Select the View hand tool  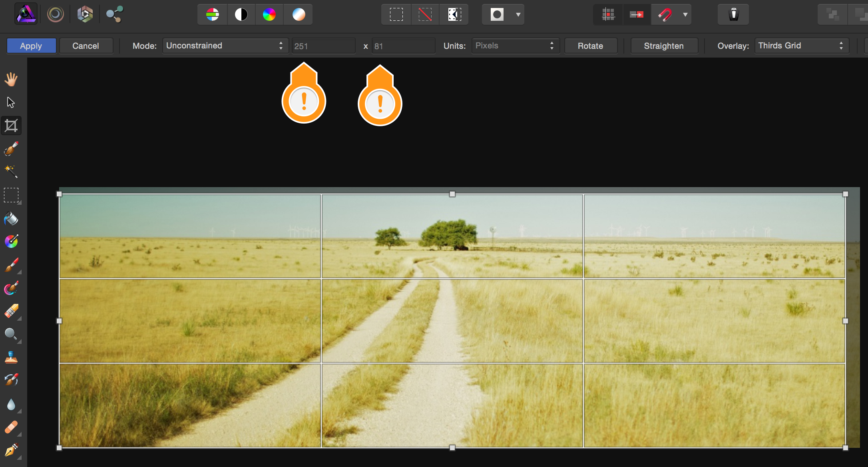pos(11,79)
